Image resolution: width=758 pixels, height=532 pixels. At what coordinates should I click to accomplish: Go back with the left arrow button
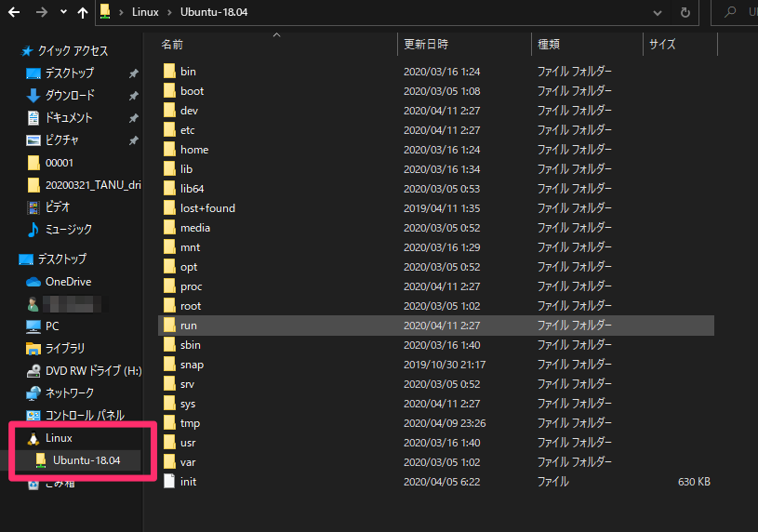tap(14, 12)
